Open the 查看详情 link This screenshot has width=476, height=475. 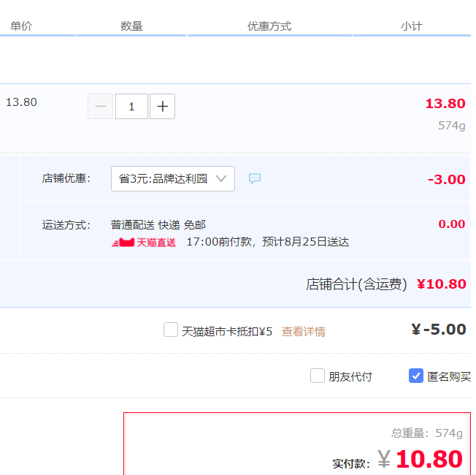303,331
